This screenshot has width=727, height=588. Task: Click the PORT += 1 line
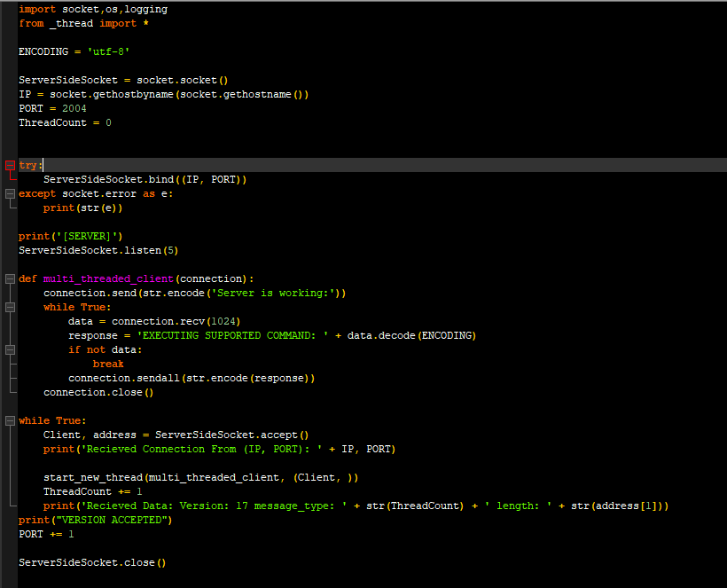44,534
